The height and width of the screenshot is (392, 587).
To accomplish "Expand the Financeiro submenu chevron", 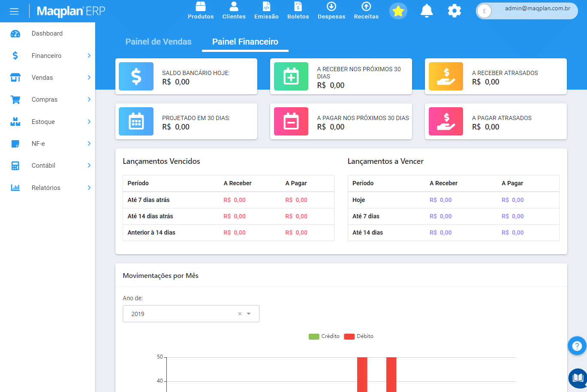I will [x=89, y=56].
